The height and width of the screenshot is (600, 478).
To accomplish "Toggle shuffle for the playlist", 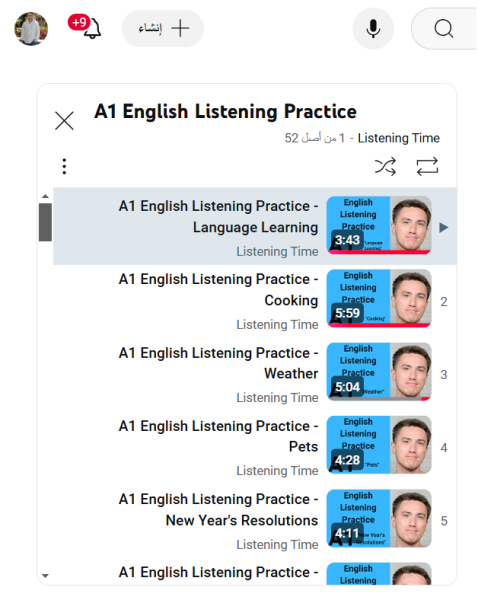I will 385,167.
